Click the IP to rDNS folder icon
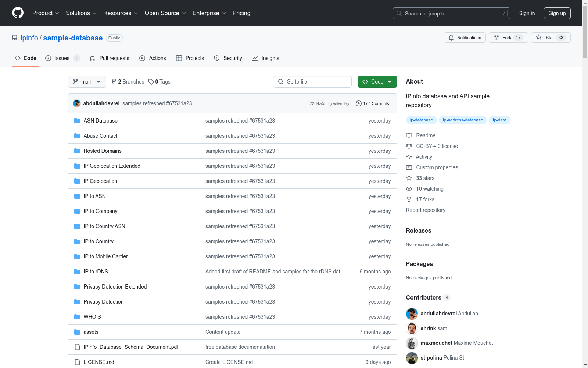Viewport: 588px width, 368px height. click(x=77, y=272)
